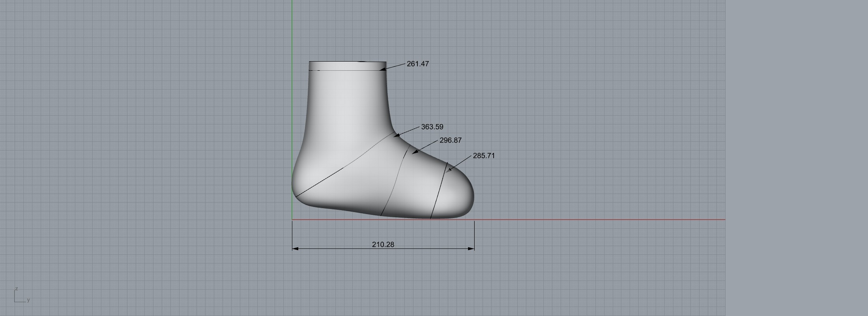
Task: Select the 261.47 dimension label
Action: click(x=417, y=64)
